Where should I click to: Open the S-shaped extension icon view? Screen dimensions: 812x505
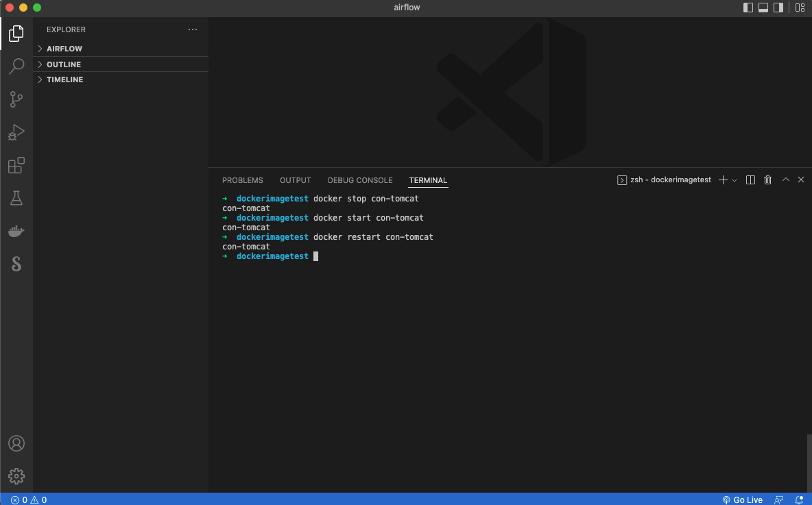point(16,264)
